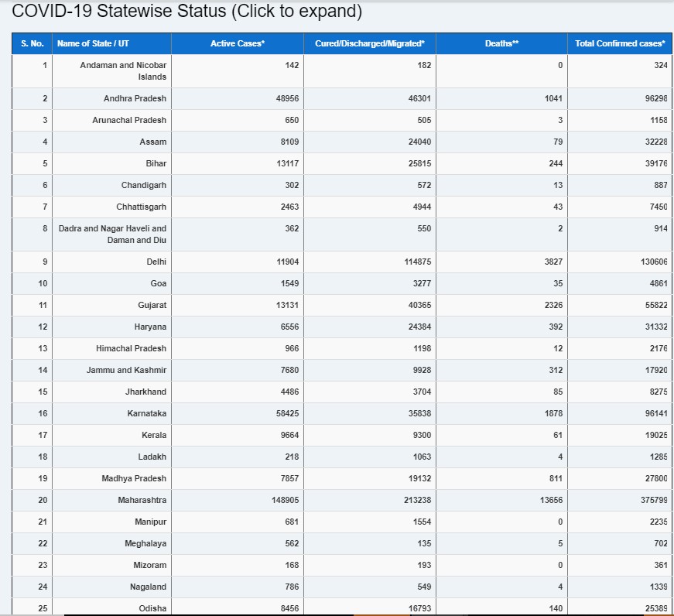Click the 'Cured/Discharged/Migrated*' column header
This screenshot has width=674, height=616.
click(370, 43)
